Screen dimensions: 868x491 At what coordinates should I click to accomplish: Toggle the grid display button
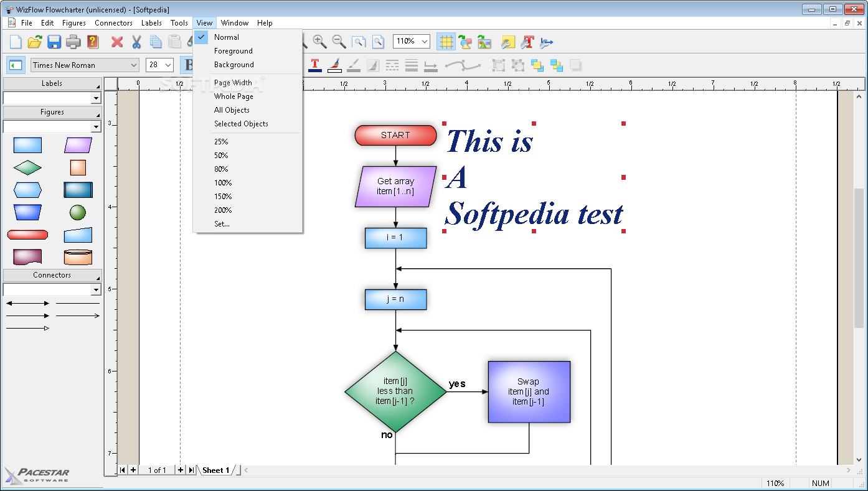coord(446,42)
